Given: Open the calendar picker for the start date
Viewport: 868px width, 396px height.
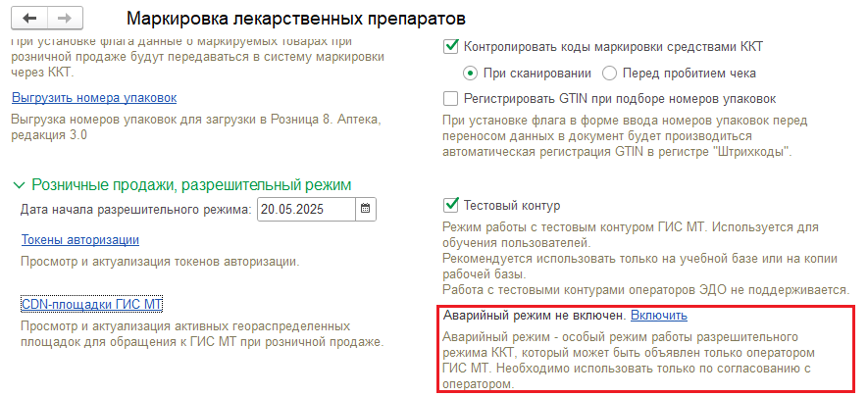Looking at the screenshot, I should coord(366,209).
